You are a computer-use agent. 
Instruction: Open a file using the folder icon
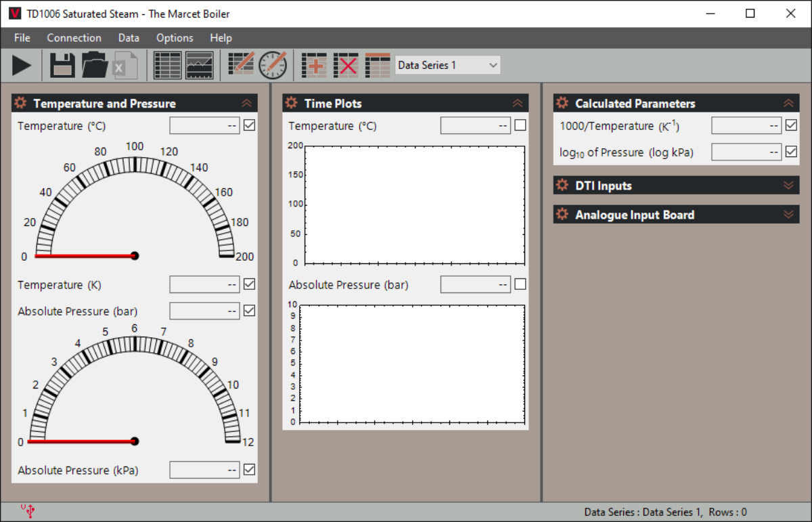pos(95,66)
